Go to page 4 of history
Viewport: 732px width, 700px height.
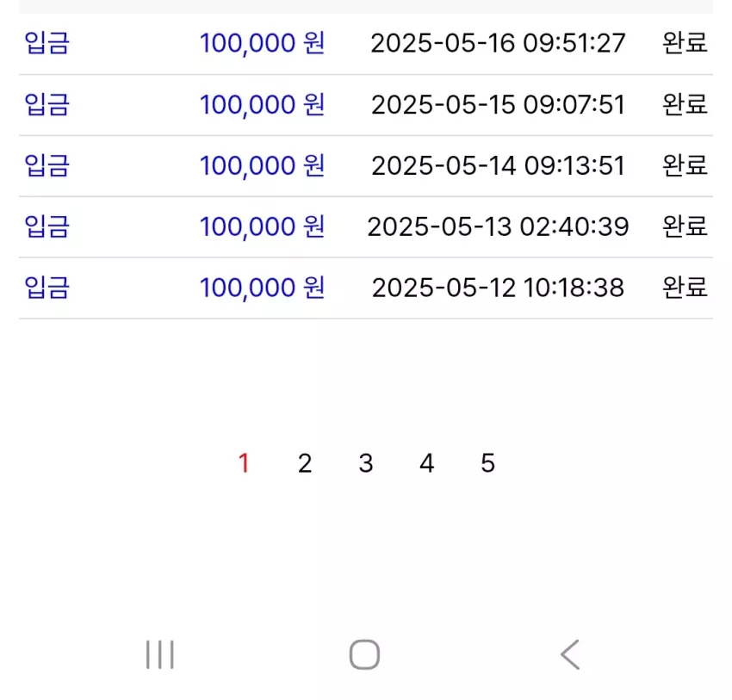coord(426,463)
